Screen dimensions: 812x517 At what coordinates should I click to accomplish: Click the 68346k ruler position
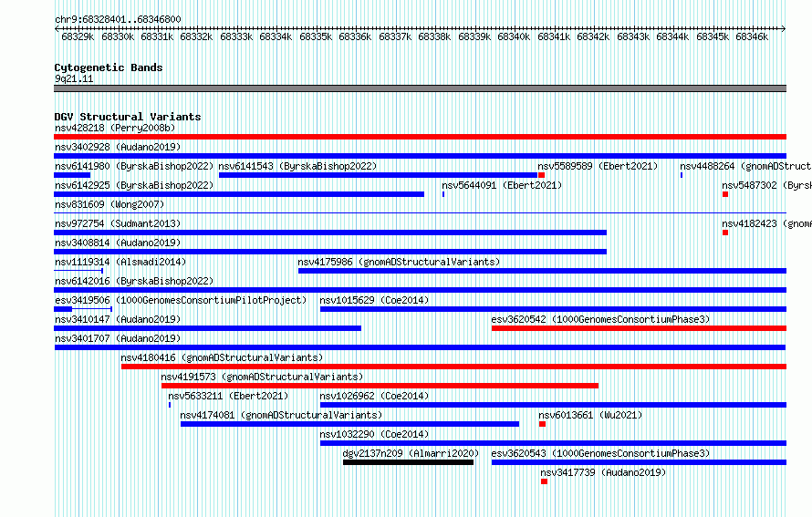[x=752, y=36]
